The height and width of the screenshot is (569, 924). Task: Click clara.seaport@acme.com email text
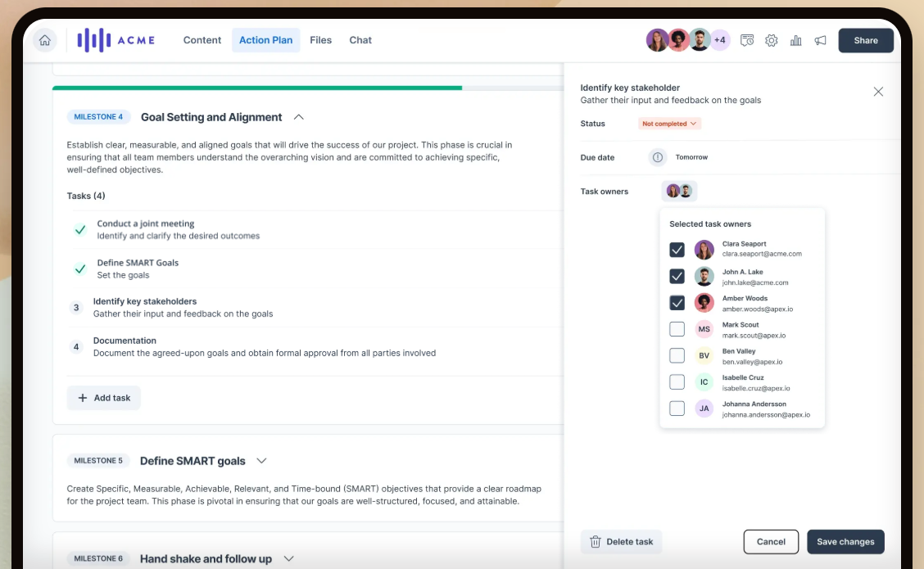point(762,254)
